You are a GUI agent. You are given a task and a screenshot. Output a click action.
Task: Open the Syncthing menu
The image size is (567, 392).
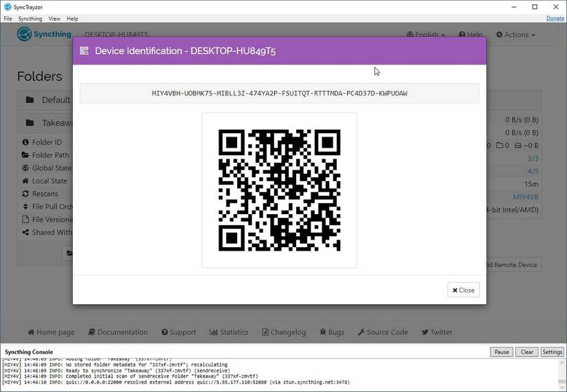pos(30,19)
